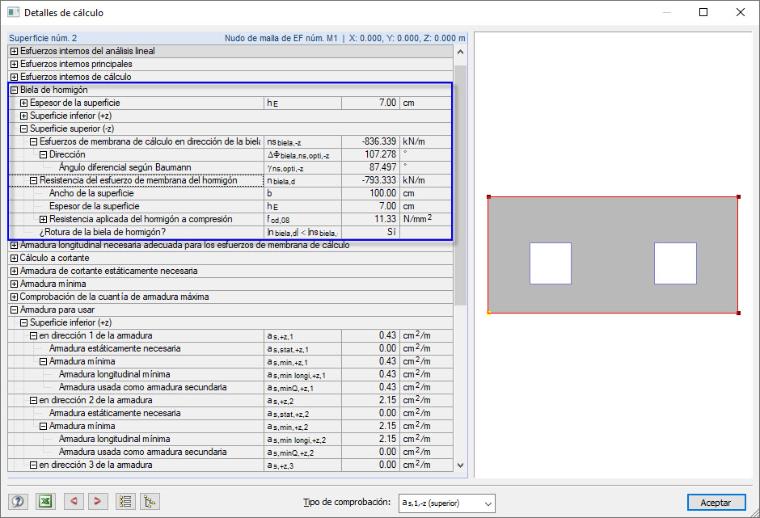The image size is (760, 518).
Task: Click the 107.278 direction value
Action: point(370,155)
